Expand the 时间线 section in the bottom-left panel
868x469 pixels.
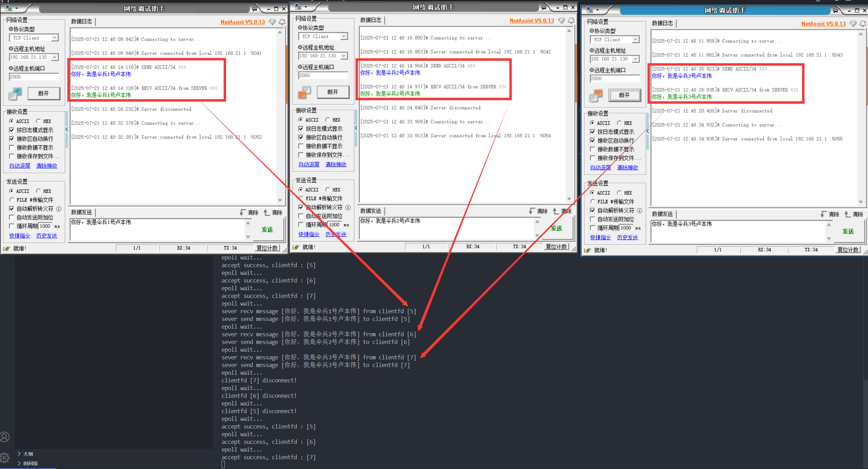[30, 463]
